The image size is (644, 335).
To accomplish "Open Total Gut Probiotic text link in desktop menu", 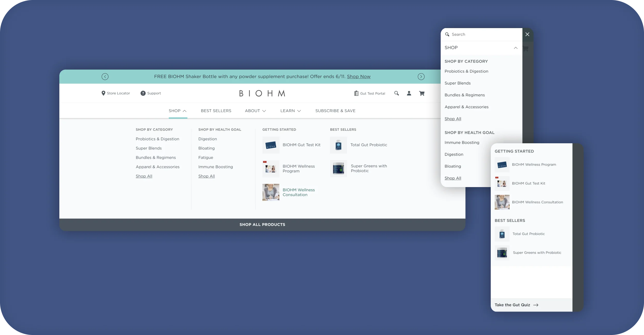I will [x=369, y=145].
